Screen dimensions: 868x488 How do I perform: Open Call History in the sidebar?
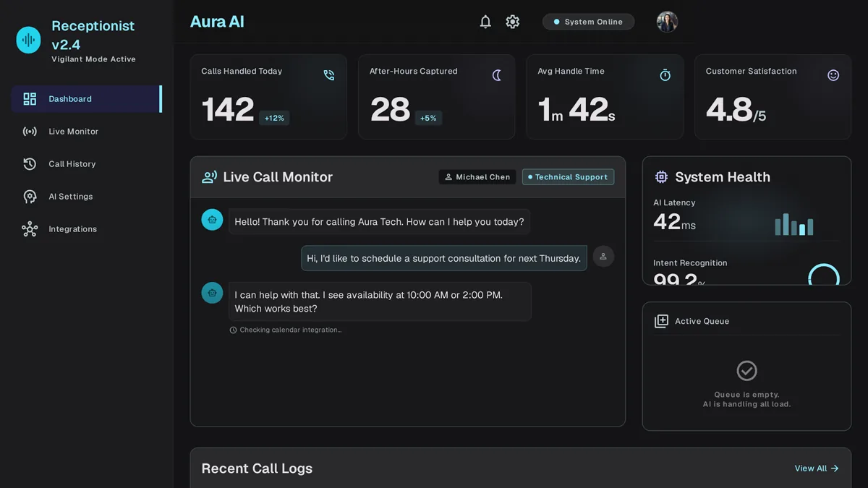[86, 164]
